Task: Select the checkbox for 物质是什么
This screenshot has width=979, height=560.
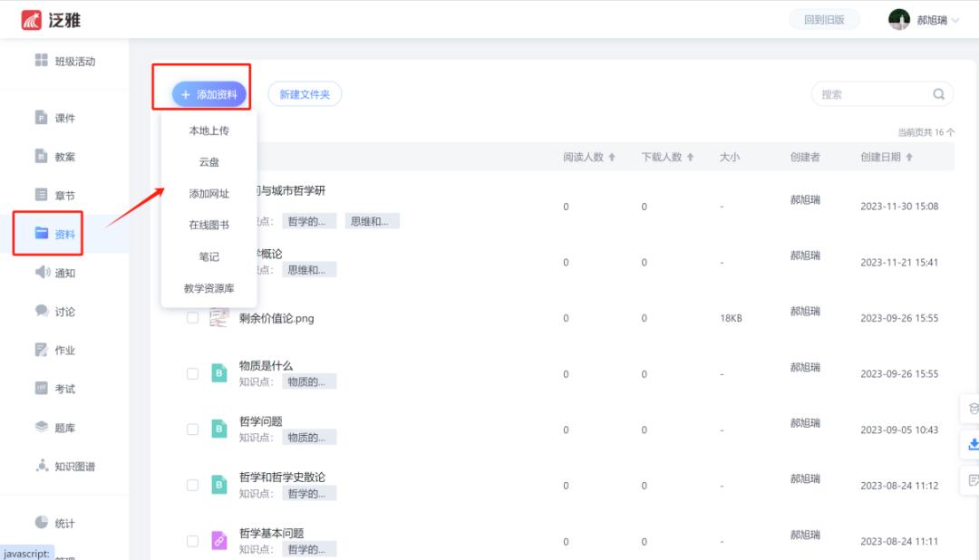Action: point(192,373)
